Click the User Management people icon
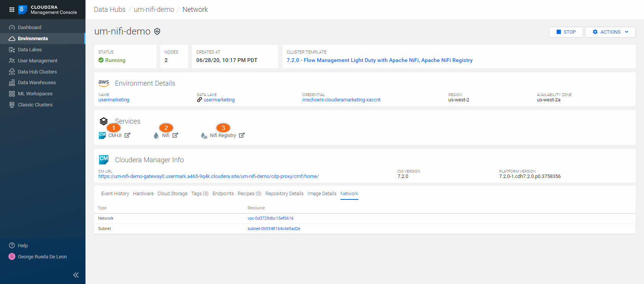 click(x=12, y=61)
